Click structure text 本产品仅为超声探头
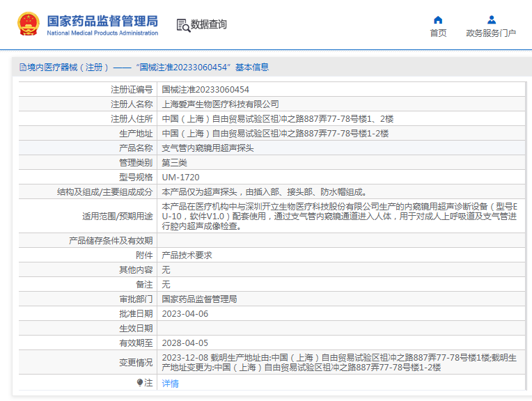This screenshot has width=532, height=401. (x=265, y=192)
